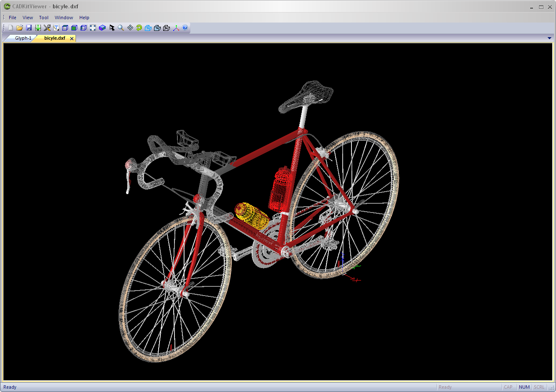Toggle SCRL indicator in status bar
Image resolution: width=556 pixels, height=392 pixels.
coord(539,387)
